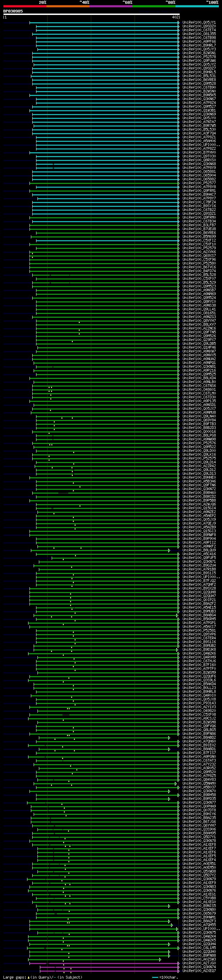This screenshot has width=222, height=980.
Task: Select the UniRef100_Q4W2K6 label
Action: [199, 653]
